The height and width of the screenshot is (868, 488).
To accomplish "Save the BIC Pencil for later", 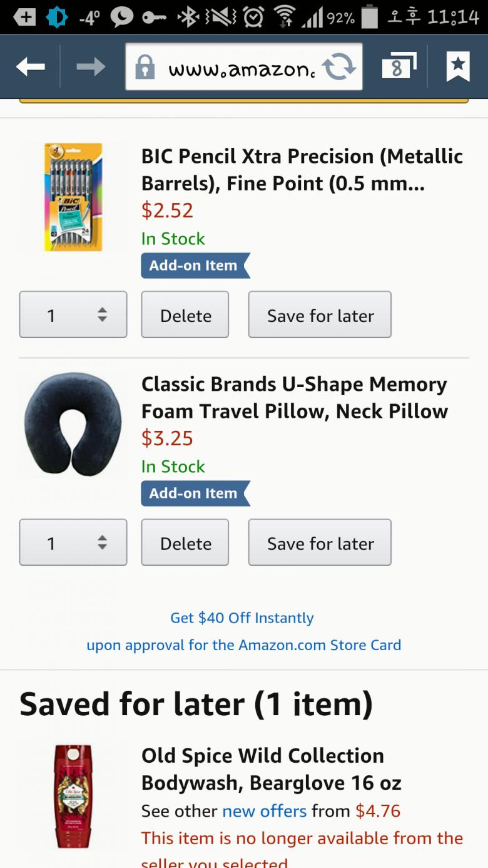I will [x=320, y=315].
